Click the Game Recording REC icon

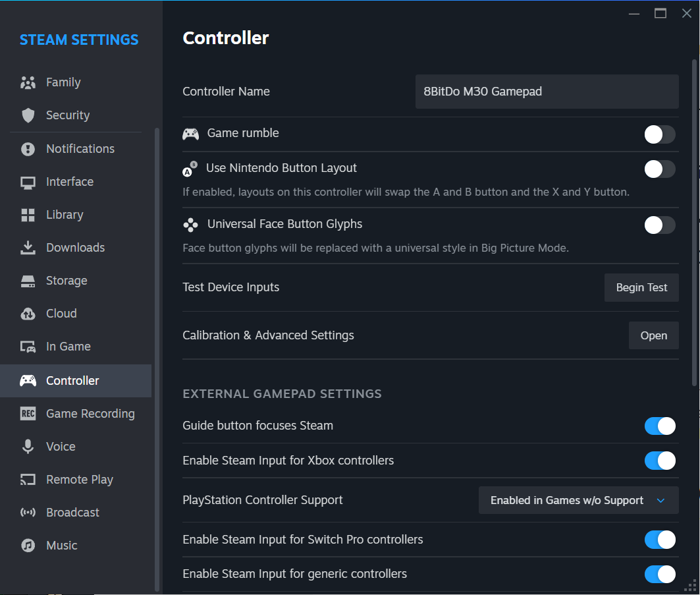[x=28, y=414]
